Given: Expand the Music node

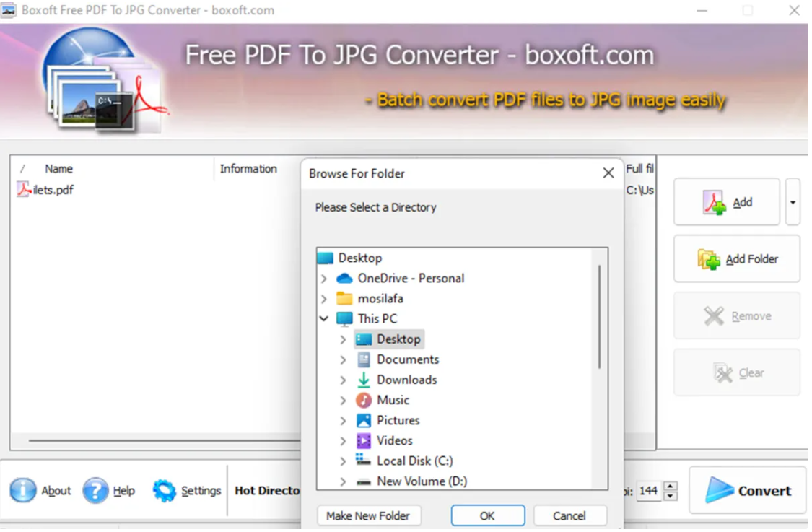Looking at the screenshot, I should 344,402.
